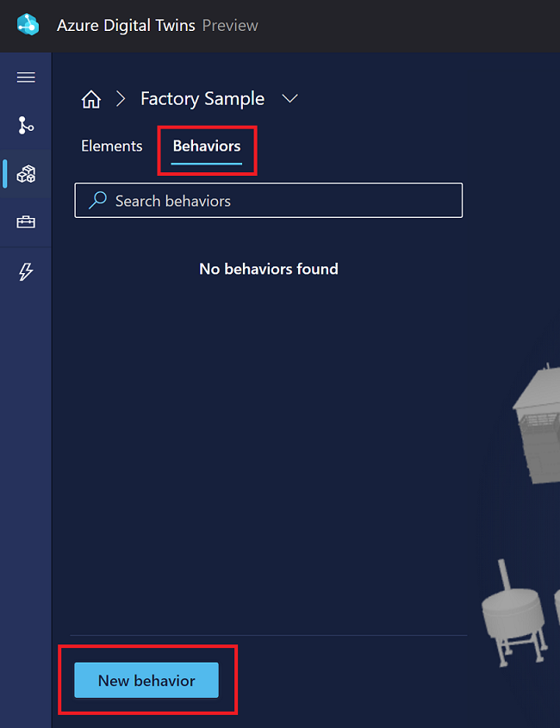Click the Preview label in header
Image resolution: width=560 pixels, height=728 pixels.
pyautogui.click(x=230, y=25)
